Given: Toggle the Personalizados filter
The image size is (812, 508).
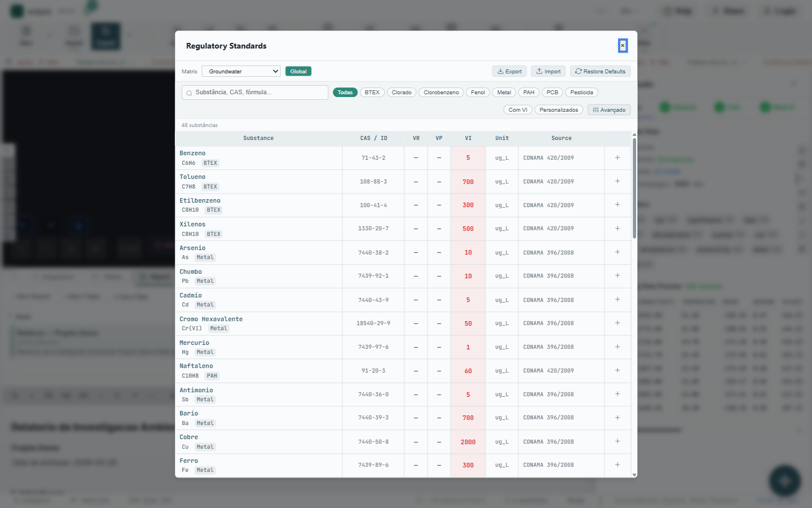Looking at the screenshot, I should pos(559,110).
